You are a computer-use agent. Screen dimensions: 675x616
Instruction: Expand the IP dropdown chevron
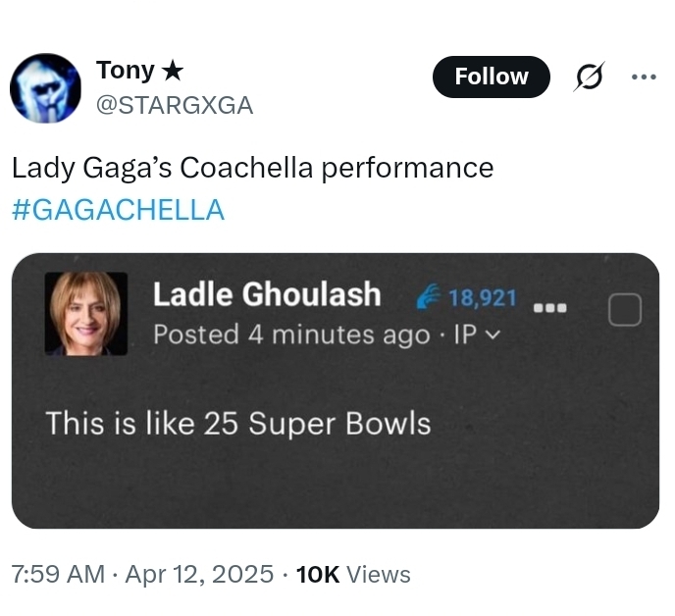pyautogui.click(x=493, y=334)
